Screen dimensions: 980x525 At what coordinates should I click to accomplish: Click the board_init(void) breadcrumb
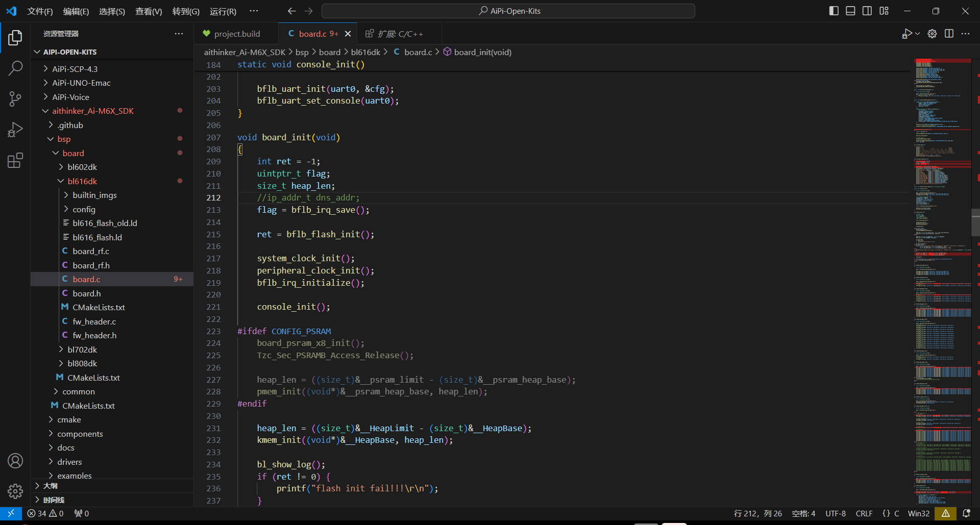pyautogui.click(x=482, y=52)
